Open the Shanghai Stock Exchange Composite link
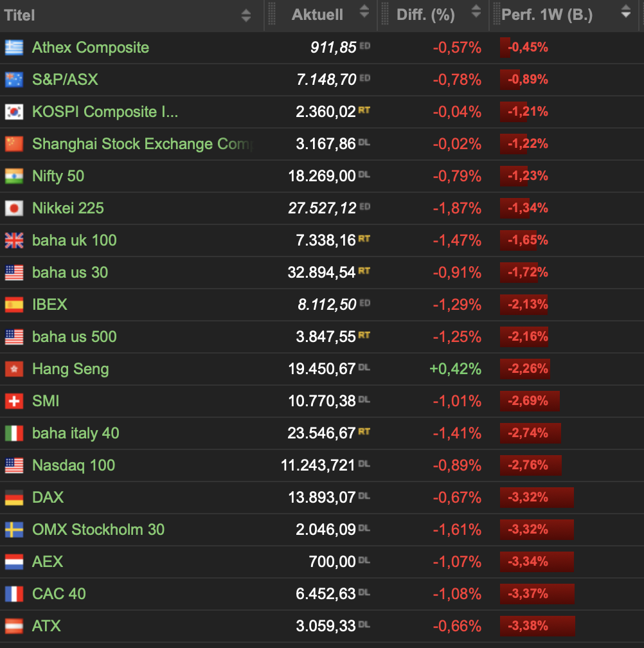The height and width of the screenshot is (648, 644). [143, 144]
